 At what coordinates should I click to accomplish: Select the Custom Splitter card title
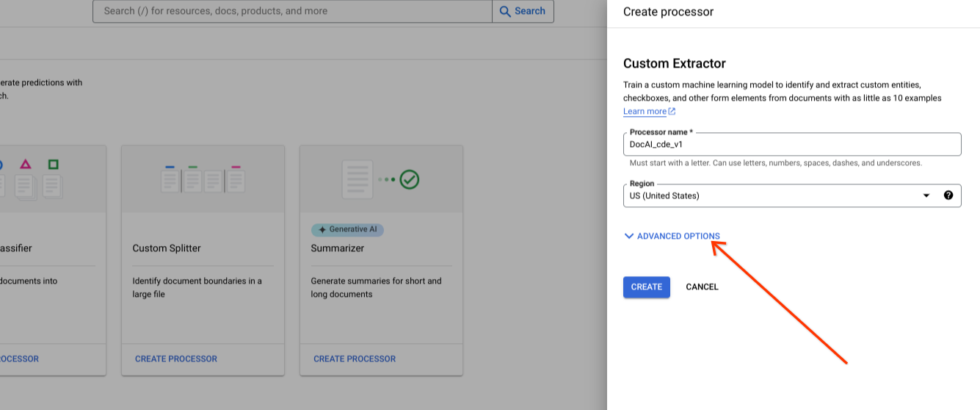[x=167, y=248]
